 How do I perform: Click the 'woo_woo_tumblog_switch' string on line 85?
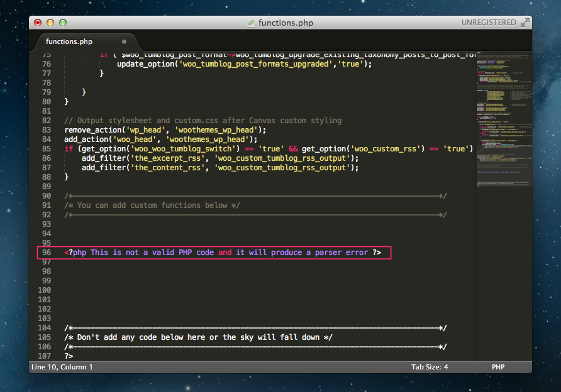(x=183, y=149)
